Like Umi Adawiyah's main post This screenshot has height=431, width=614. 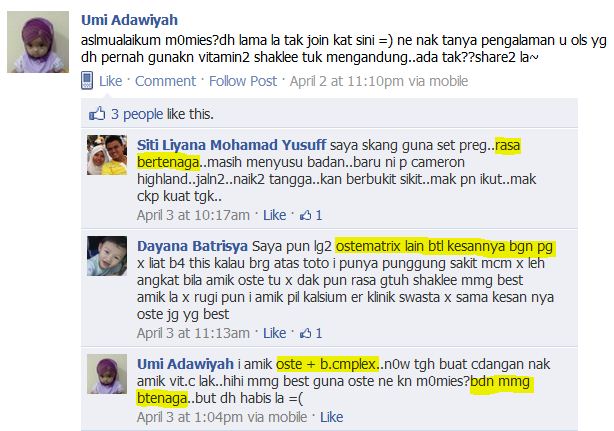(110, 81)
